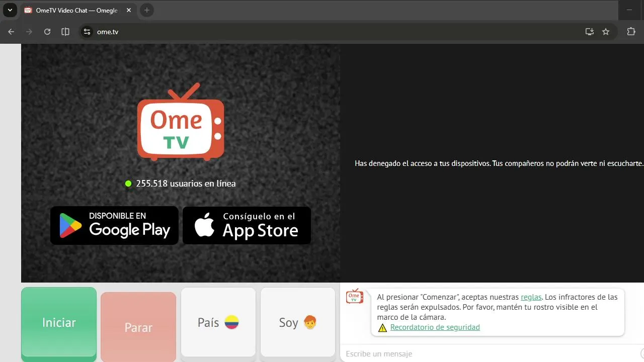The height and width of the screenshot is (362, 644).
Task: Open the Google Play download badge
Action: point(114,225)
